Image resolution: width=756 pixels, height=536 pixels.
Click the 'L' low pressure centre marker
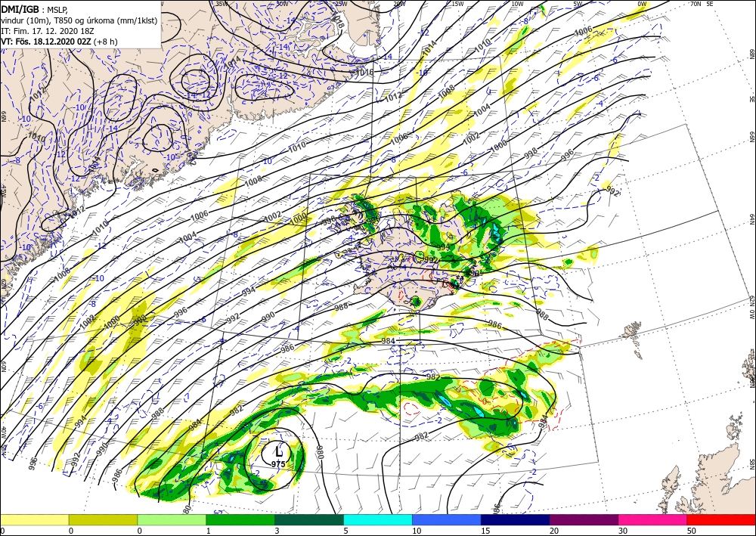[279, 452]
